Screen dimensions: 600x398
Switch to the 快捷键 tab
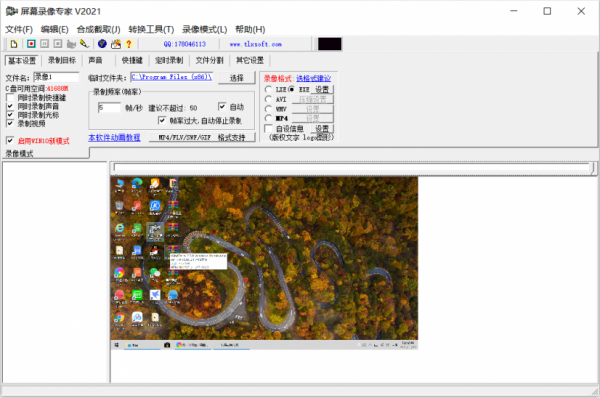132,60
